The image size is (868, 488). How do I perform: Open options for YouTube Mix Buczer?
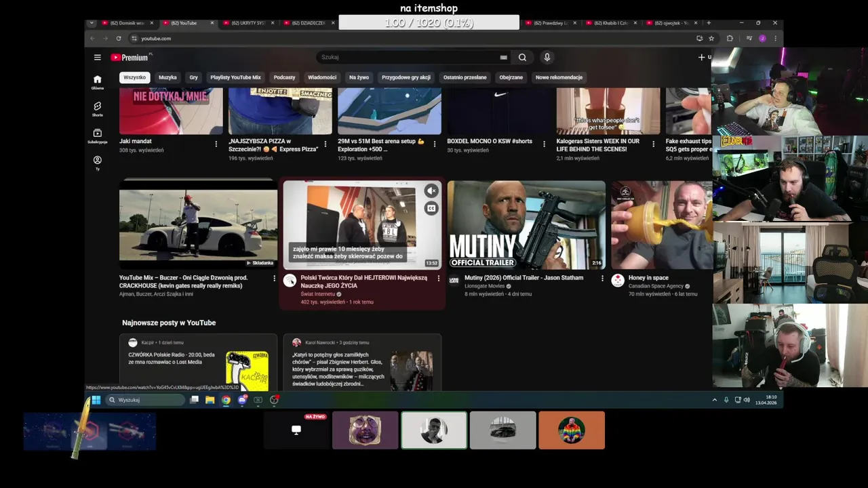point(274,279)
